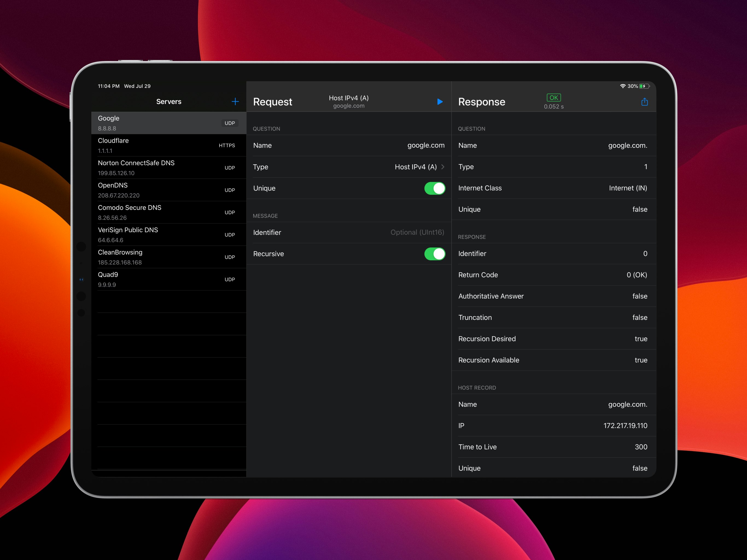Image resolution: width=747 pixels, height=560 pixels.
Task: Run the DNS request with the play button
Action: coord(440,102)
